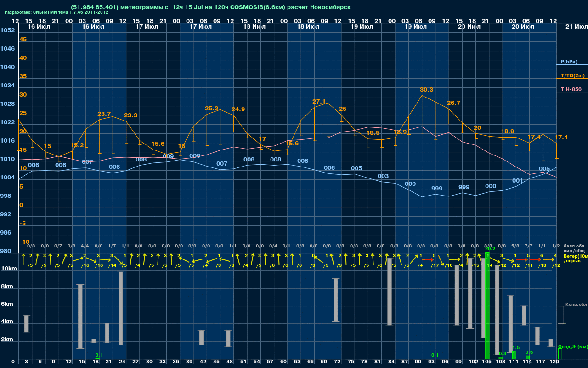Select the P(hPa) legend label

pyautogui.click(x=569, y=62)
